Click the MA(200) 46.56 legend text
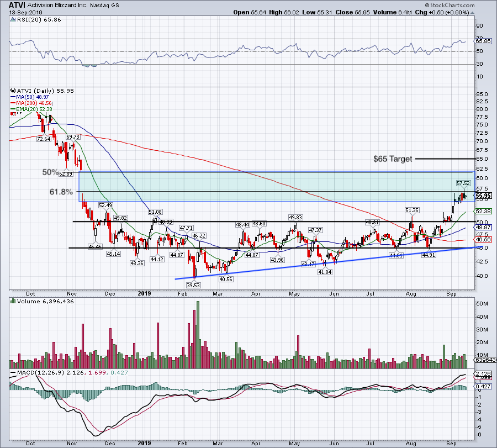 coord(34,103)
